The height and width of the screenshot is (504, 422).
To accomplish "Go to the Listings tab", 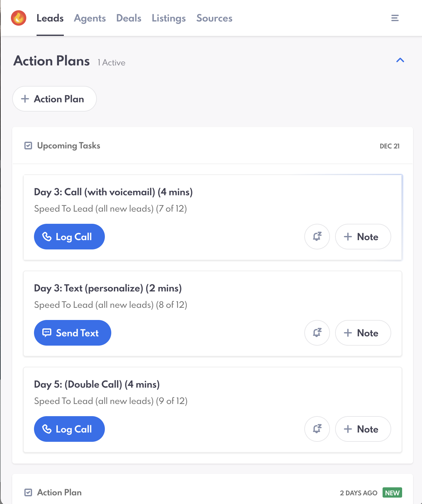I will [169, 18].
